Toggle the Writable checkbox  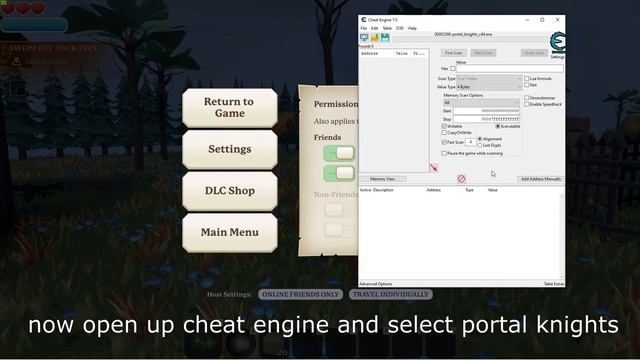tap(444, 126)
